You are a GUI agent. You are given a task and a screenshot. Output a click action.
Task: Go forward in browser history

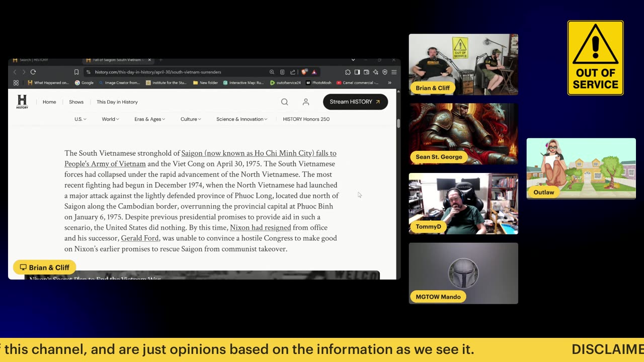pyautogui.click(x=23, y=72)
